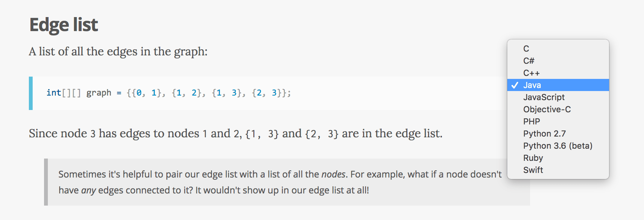Choose C# in the dropdown menu
Viewport: 644px width, 220px height.
558,61
